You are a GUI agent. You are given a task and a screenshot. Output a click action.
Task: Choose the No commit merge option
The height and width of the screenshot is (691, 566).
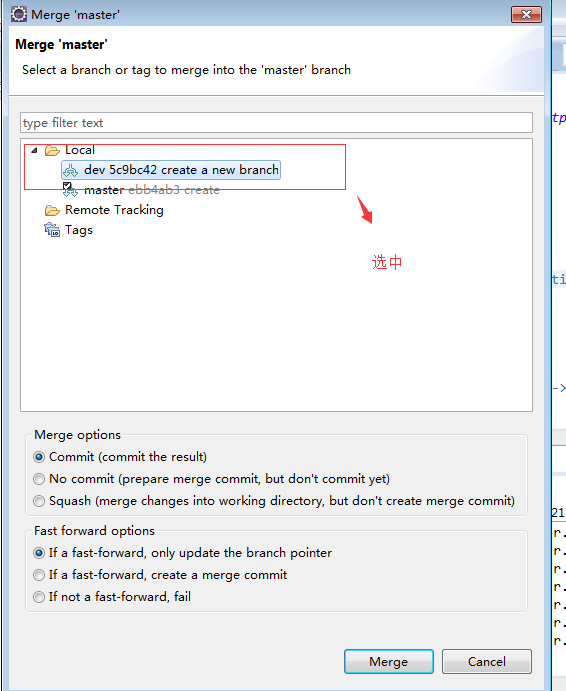212,479
